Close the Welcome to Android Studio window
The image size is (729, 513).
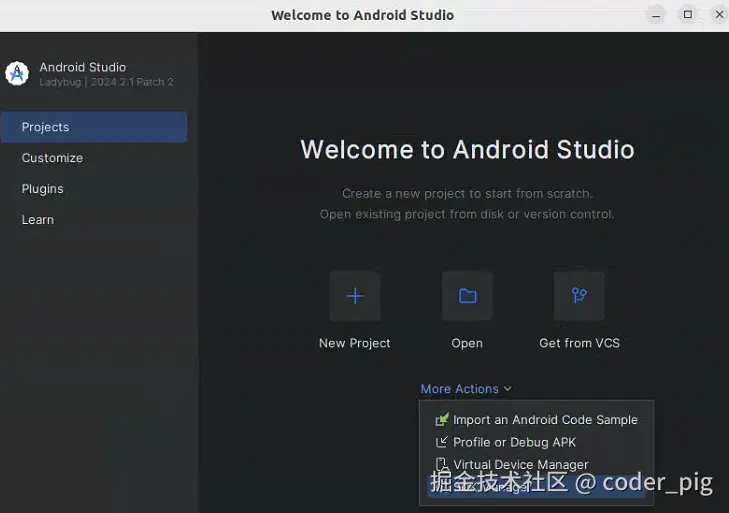(719, 15)
